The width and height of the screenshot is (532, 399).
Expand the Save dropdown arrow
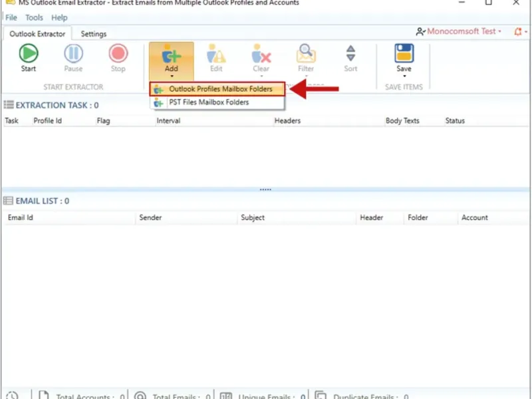pos(404,76)
